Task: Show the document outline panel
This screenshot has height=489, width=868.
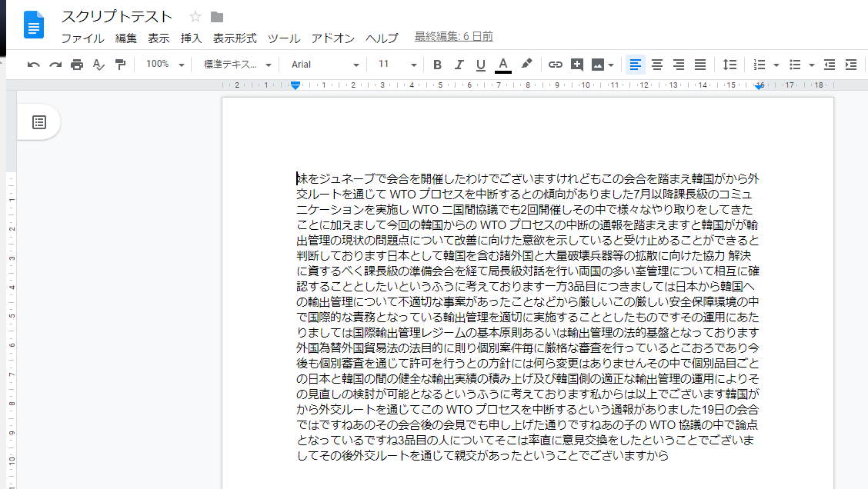Action: click(x=38, y=122)
